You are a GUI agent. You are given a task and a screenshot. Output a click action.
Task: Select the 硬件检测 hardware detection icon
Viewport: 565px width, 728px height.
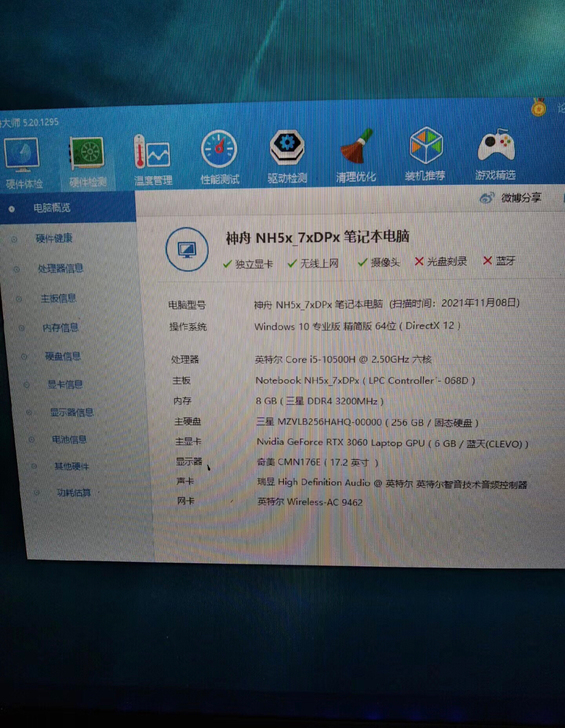[x=87, y=161]
